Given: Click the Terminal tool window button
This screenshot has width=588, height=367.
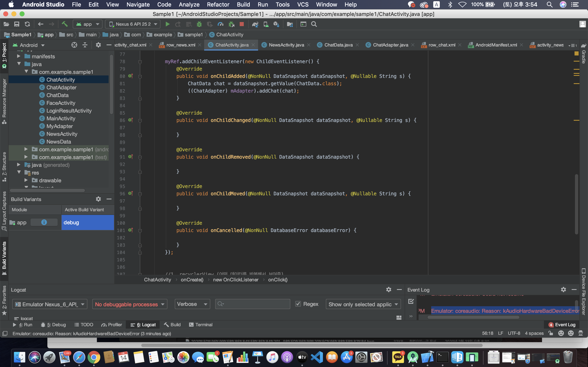Looking at the screenshot, I should (x=201, y=325).
